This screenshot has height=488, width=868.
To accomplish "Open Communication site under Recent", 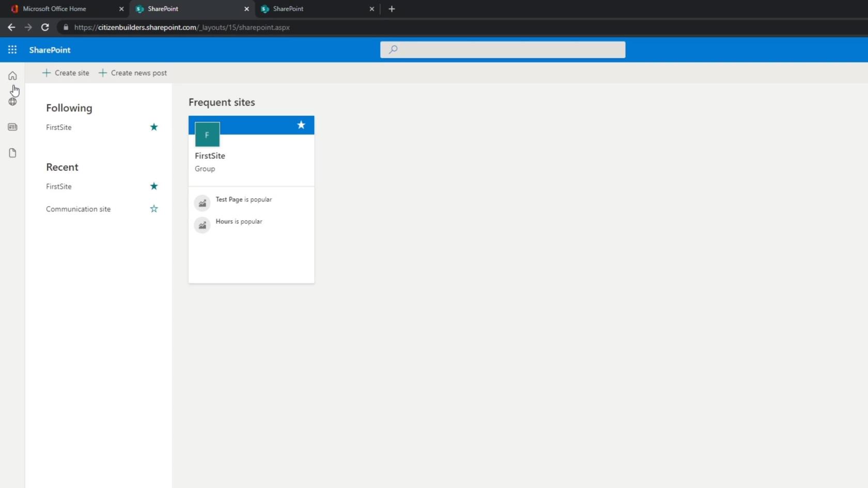I will tap(78, 209).
